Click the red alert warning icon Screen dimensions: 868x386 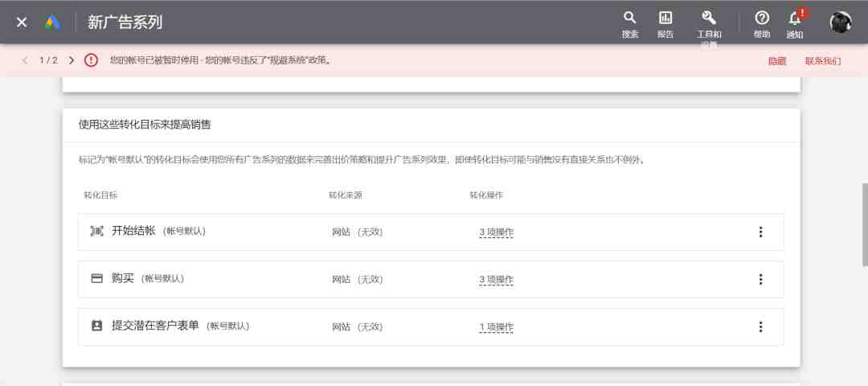(91, 60)
